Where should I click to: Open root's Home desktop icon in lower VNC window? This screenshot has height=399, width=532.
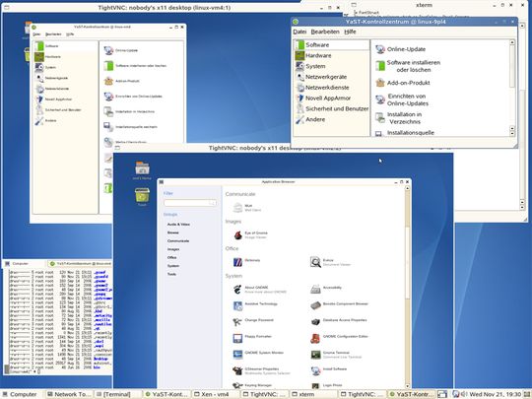click(x=142, y=167)
